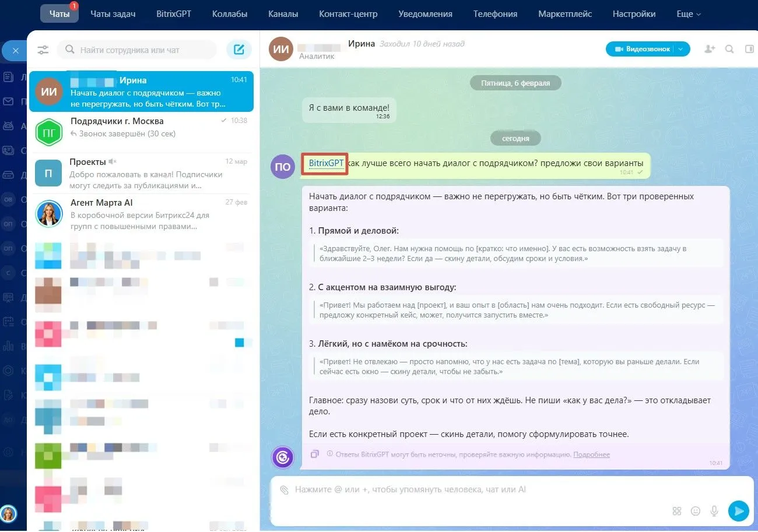Image resolution: width=758 pixels, height=532 pixels.
Task: Search within the chat using magnifier icon
Action: (729, 50)
